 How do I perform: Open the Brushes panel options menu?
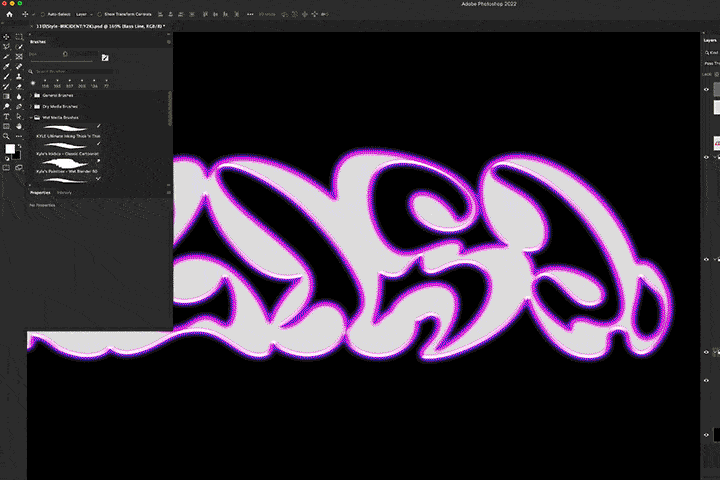point(169,42)
